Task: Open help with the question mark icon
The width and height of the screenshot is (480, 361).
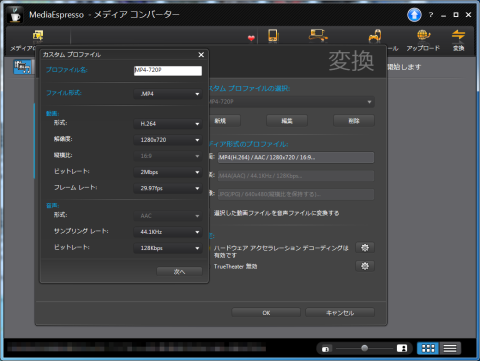Action: [431, 15]
